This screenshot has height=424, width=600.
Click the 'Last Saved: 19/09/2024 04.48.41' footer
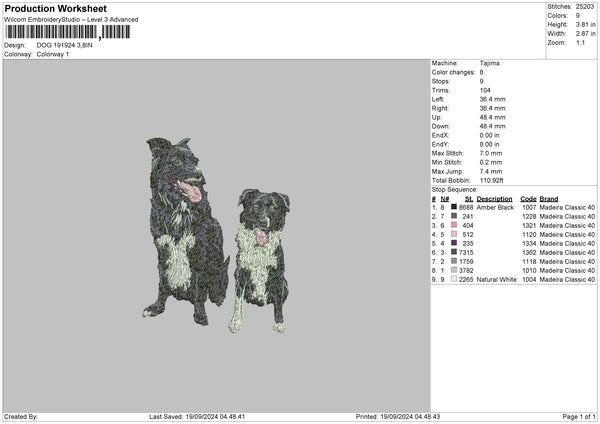point(197,416)
